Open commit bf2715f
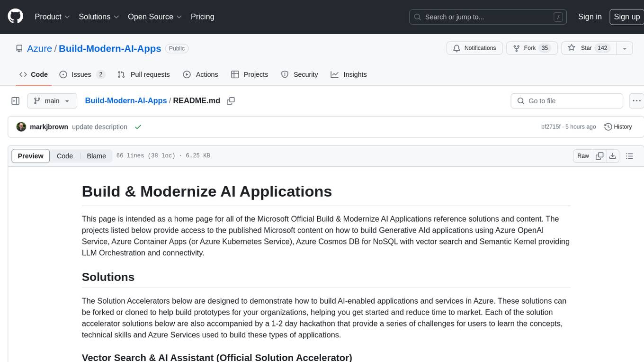 551,127
